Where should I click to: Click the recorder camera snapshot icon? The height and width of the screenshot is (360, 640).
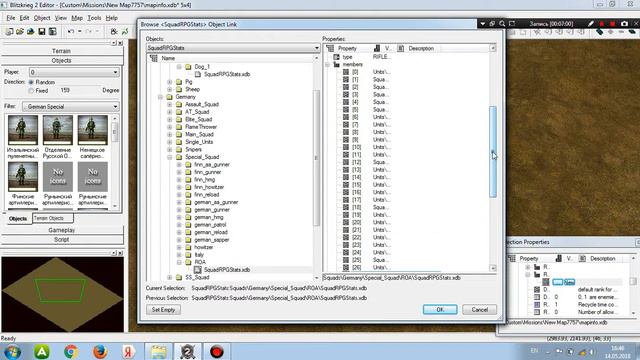(624, 24)
